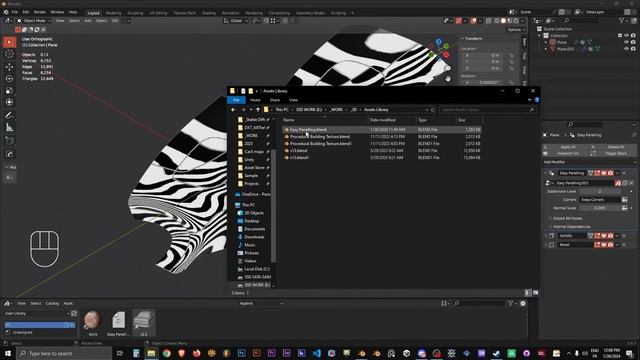Open Visual Studio Code from taskbar
640x360 pixels.
pos(317,353)
